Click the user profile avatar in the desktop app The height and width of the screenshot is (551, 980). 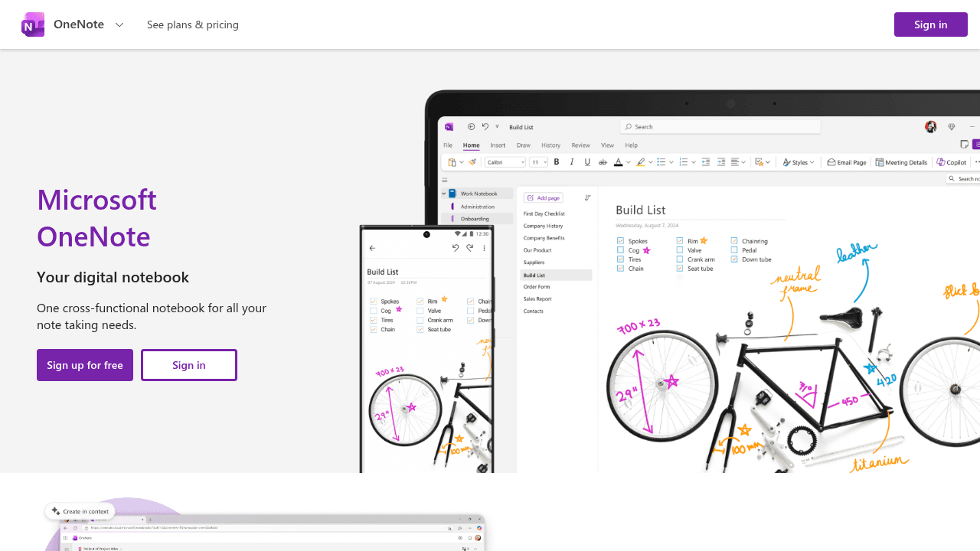coord(930,127)
